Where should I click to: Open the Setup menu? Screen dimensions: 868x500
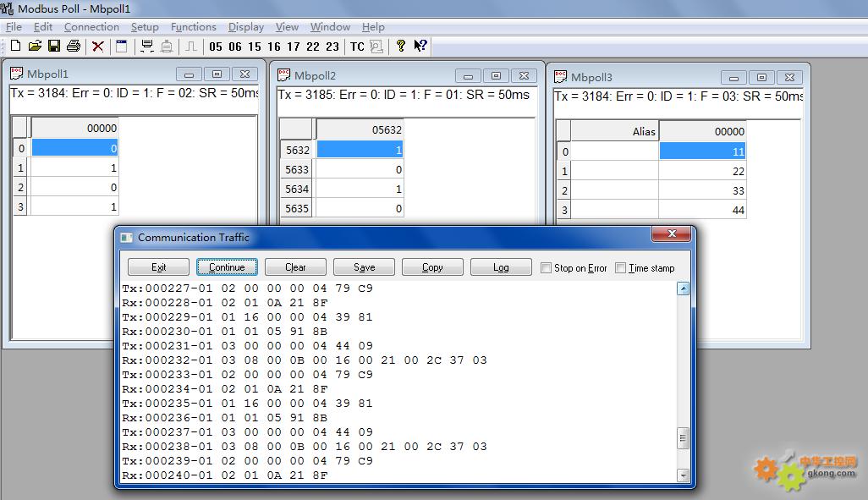(x=145, y=26)
